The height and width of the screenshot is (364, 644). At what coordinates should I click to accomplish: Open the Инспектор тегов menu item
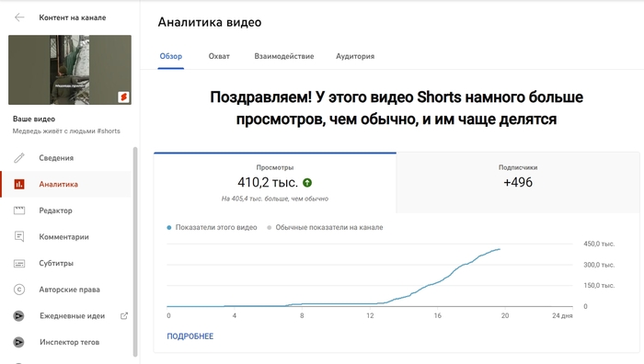click(x=65, y=342)
